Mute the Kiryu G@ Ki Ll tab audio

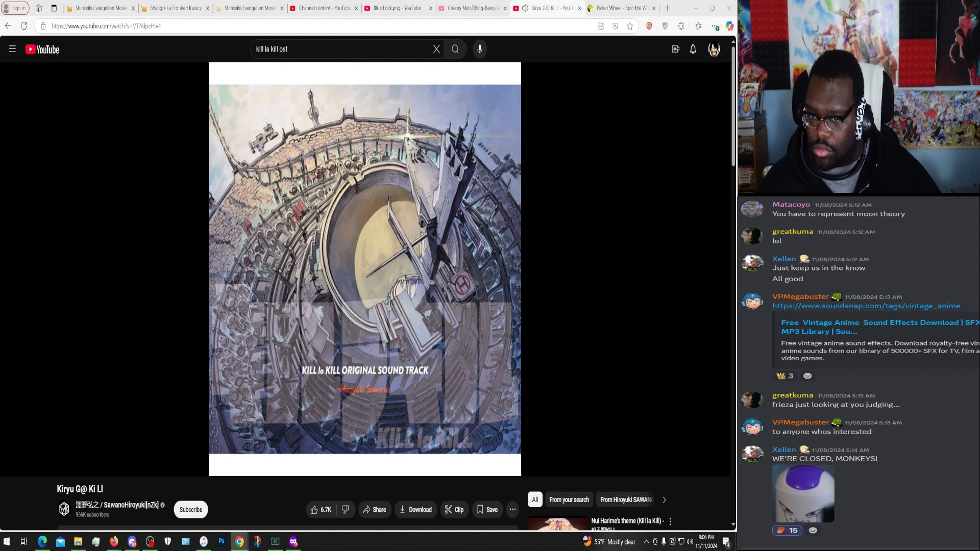[x=525, y=8]
